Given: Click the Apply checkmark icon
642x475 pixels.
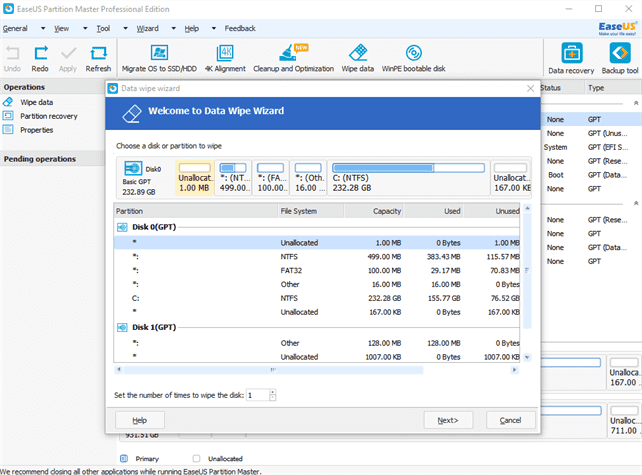Looking at the screenshot, I should coord(68,53).
